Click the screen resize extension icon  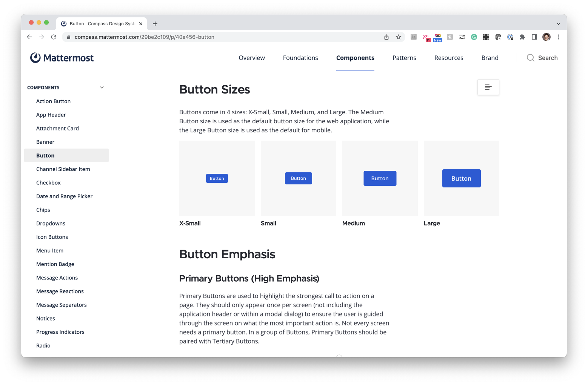(462, 37)
